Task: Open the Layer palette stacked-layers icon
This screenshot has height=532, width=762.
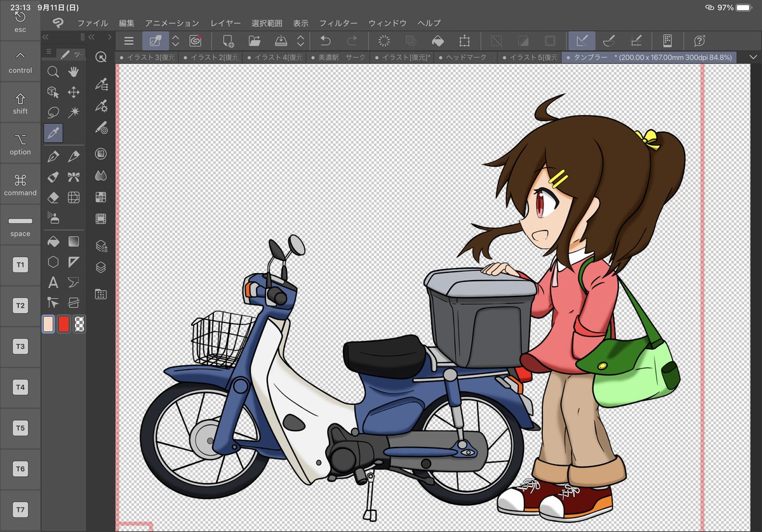Action: (100, 268)
